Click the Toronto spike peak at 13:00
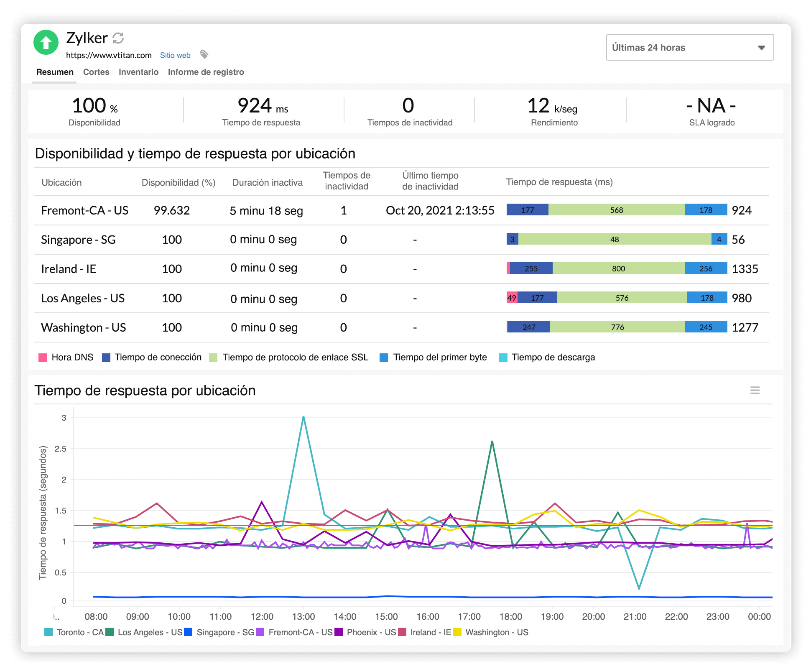This screenshot has height=672, width=811. (x=303, y=416)
